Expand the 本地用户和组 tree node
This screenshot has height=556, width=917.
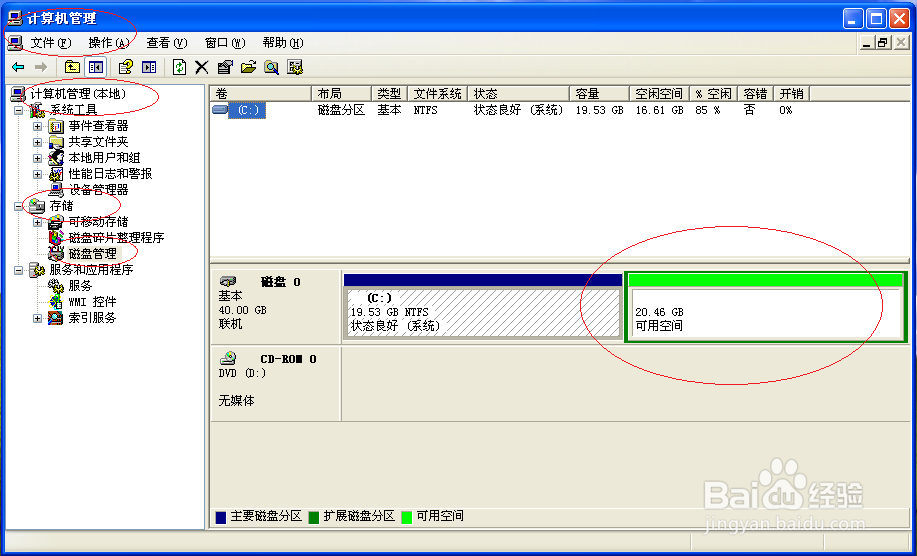coord(37,158)
